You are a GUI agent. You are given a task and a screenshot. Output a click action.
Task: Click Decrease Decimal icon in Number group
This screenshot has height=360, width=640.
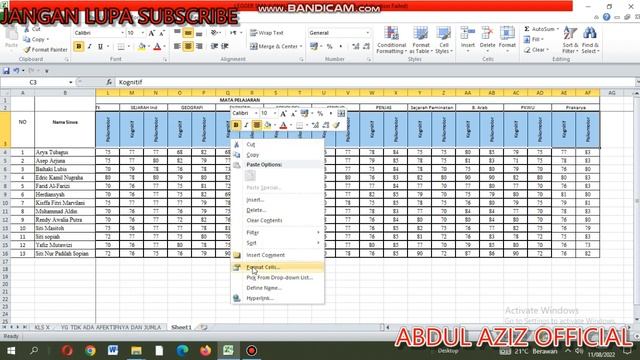(x=366, y=47)
